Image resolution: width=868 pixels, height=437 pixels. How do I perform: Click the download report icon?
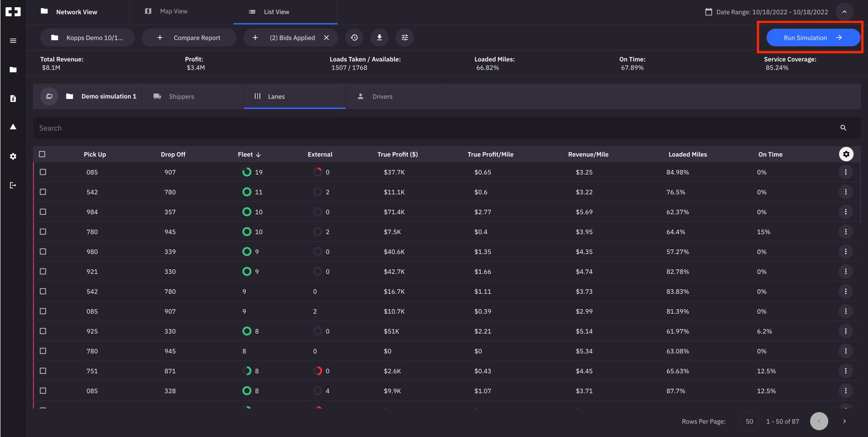[380, 38]
